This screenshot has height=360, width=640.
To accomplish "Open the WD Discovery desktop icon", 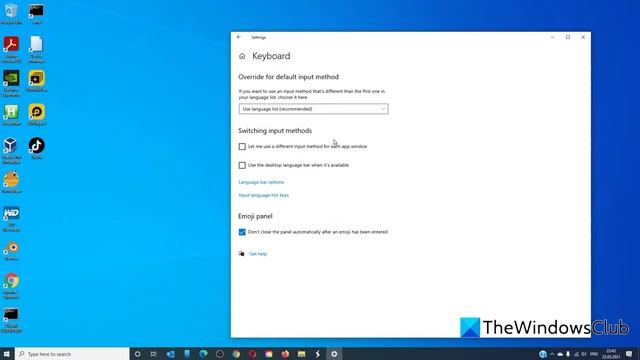I will click(11, 219).
